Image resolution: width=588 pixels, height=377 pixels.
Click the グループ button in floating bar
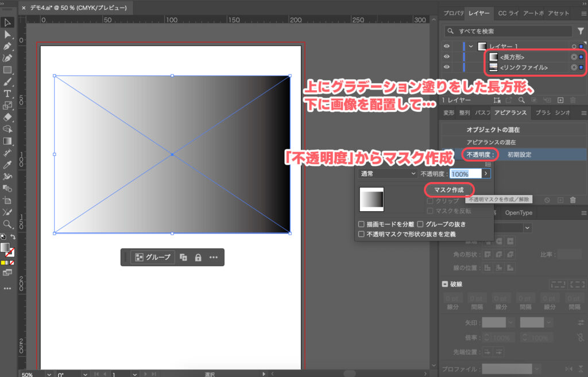pyautogui.click(x=153, y=257)
